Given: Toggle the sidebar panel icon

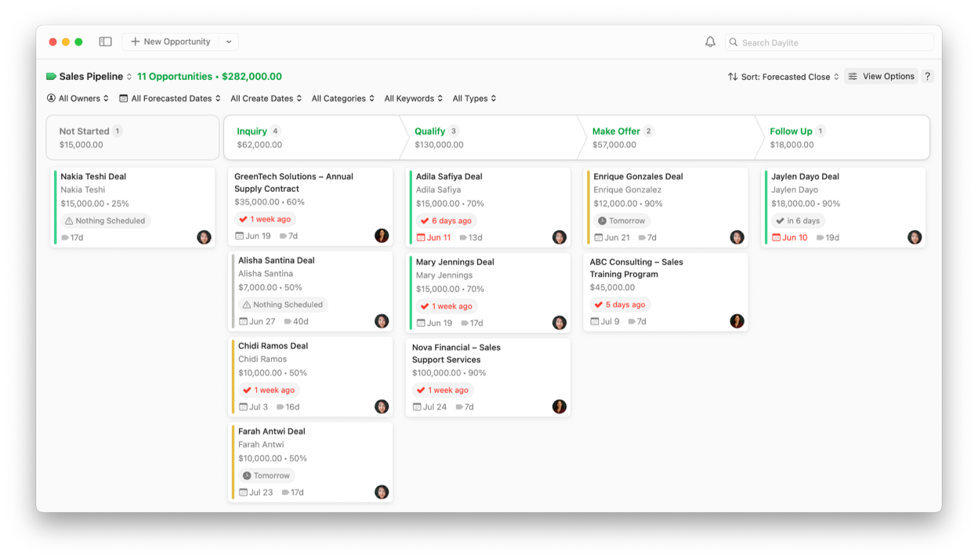Looking at the screenshot, I should pyautogui.click(x=105, y=42).
